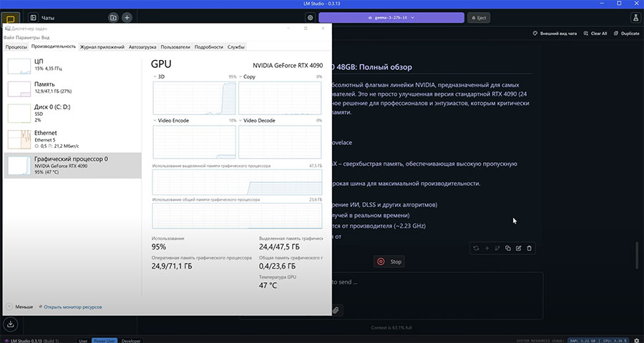Select the Производительность tab
The width and height of the screenshot is (644, 343).
pyautogui.click(x=54, y=46)
